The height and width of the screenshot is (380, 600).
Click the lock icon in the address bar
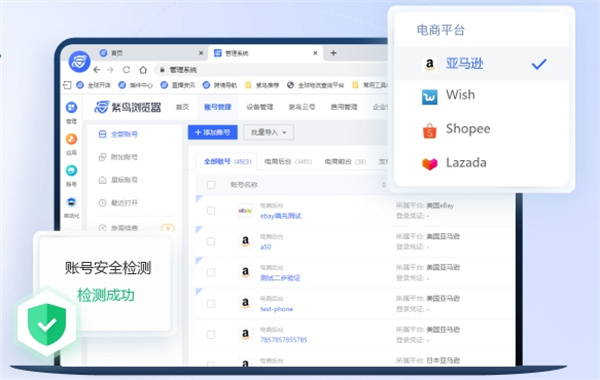(x=162, y=70)
